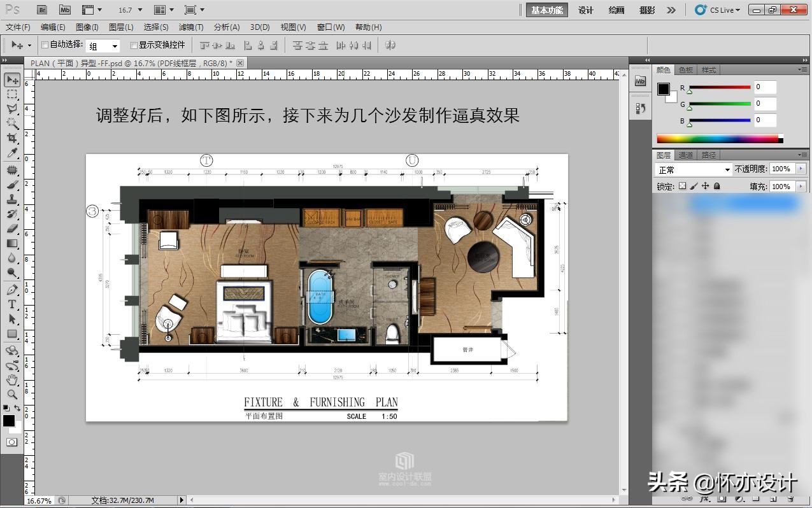Screen dimensions: 812x508
Task: Expand the 不透明度 opacity slider control
Action: click(801, 168)
